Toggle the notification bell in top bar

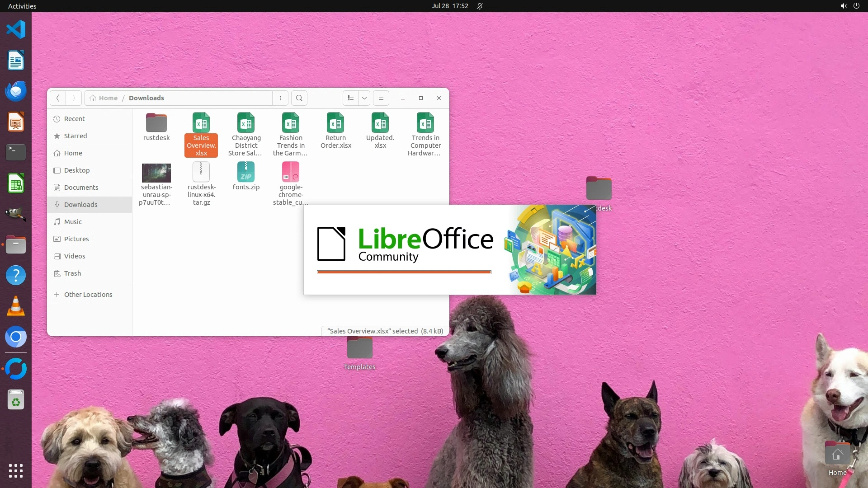coord(480,6)
